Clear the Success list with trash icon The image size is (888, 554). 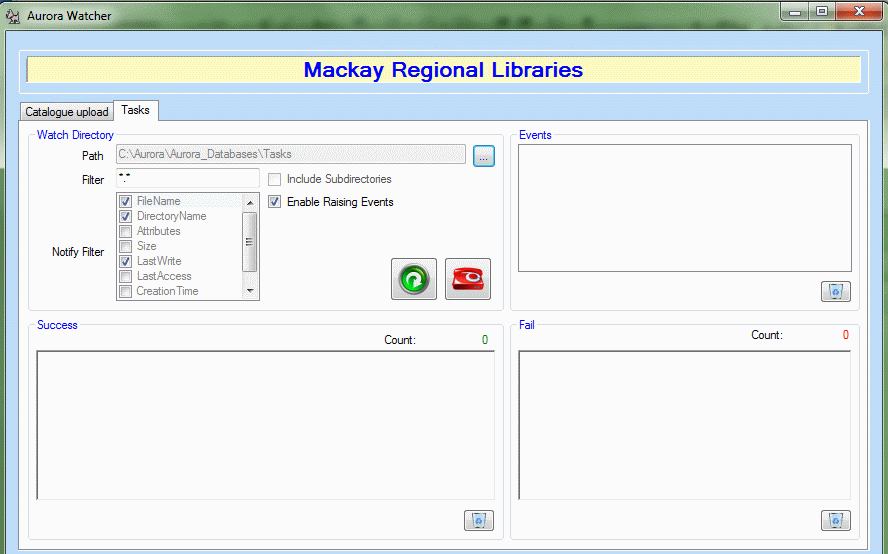coord(479,520)
